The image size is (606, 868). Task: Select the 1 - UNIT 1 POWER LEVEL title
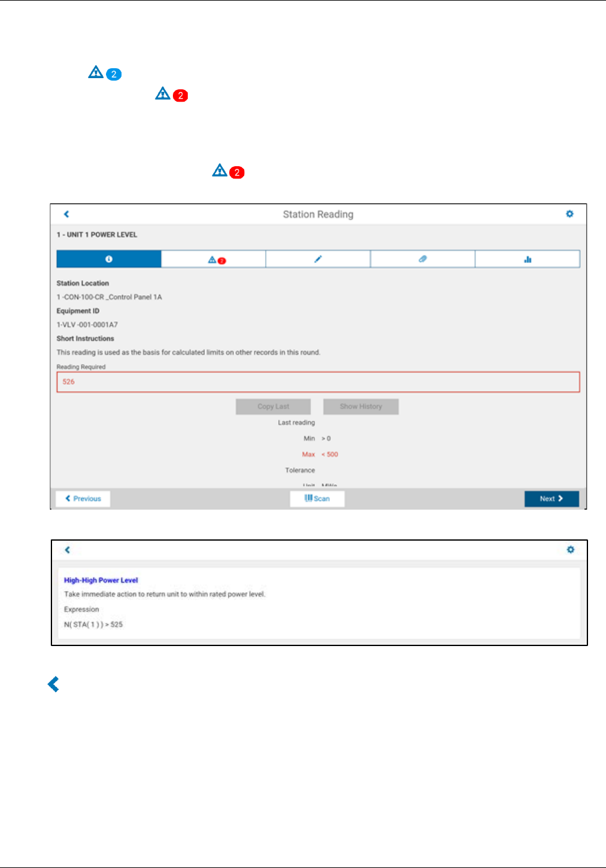click(x=97, y=235)
